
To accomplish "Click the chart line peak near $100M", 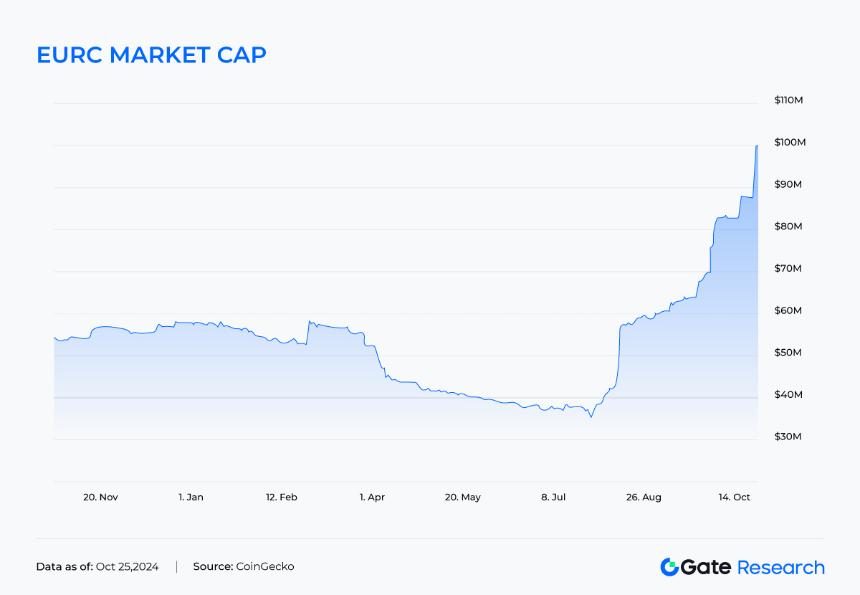I will (757, 146).
